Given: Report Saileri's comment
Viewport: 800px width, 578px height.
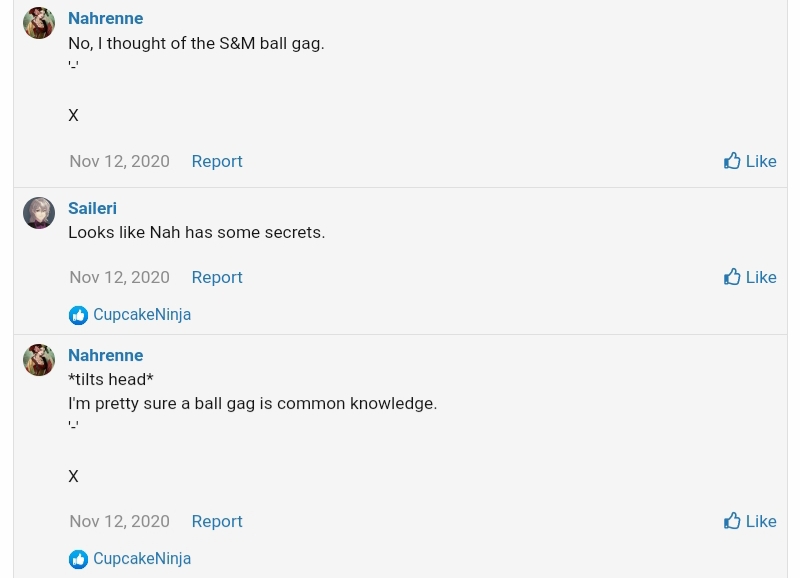Looking at the screenshot, I should [217, 277].
